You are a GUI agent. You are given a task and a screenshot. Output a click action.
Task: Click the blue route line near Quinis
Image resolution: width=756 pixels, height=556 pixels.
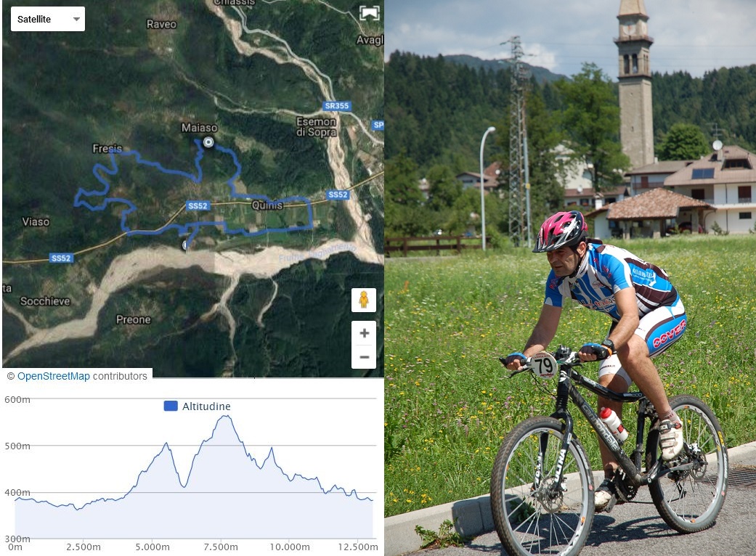(x=289, y=197)
